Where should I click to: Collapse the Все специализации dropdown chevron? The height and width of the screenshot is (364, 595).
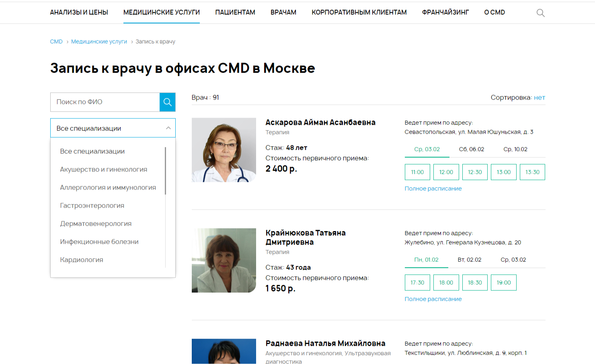tap(168, 128)
